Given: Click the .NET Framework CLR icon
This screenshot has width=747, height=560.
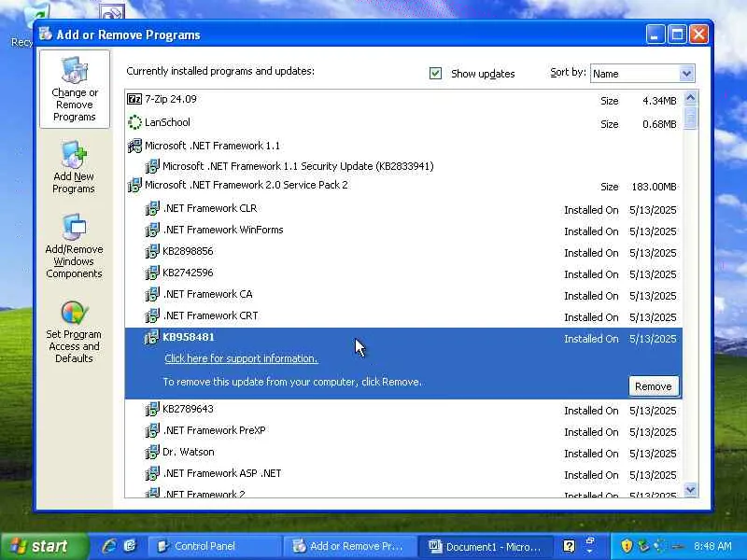Looking at the screenshot, I should (152, 208).
